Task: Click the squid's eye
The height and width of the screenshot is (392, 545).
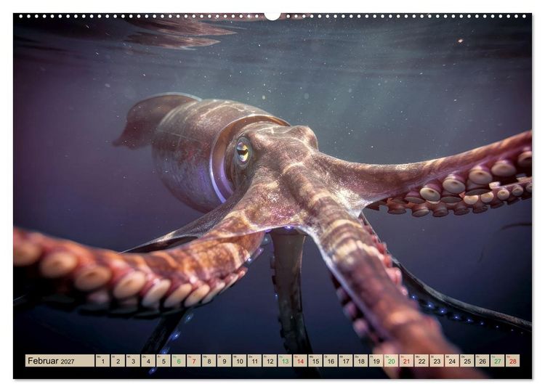Action: (243, 151)
